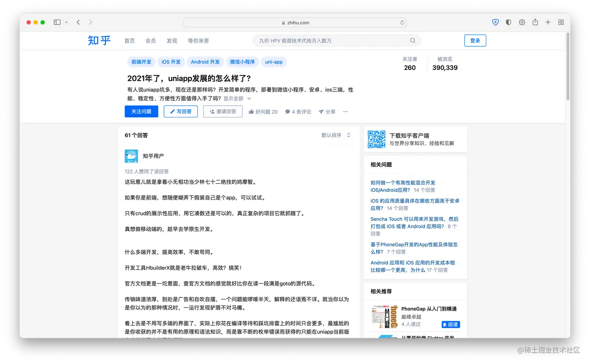Click the thumbs-up icon for 好问题

point(252,112)
